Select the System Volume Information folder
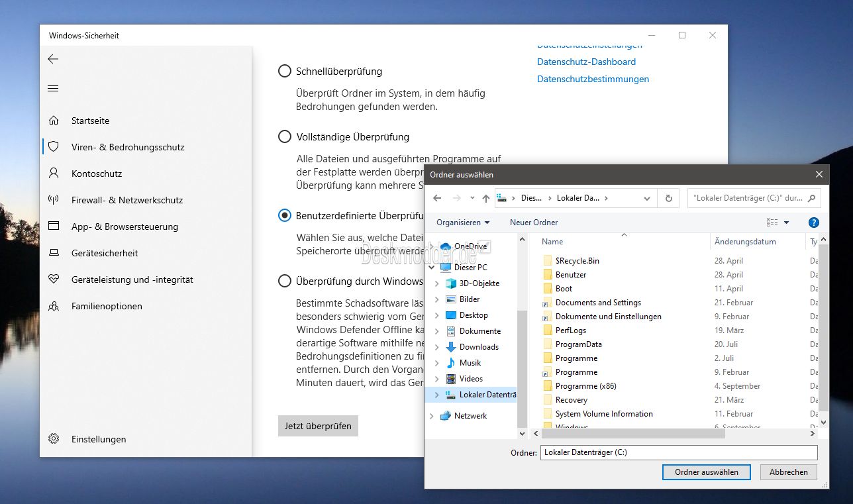Viewport: 853px width, 504px height. [604, 414]
